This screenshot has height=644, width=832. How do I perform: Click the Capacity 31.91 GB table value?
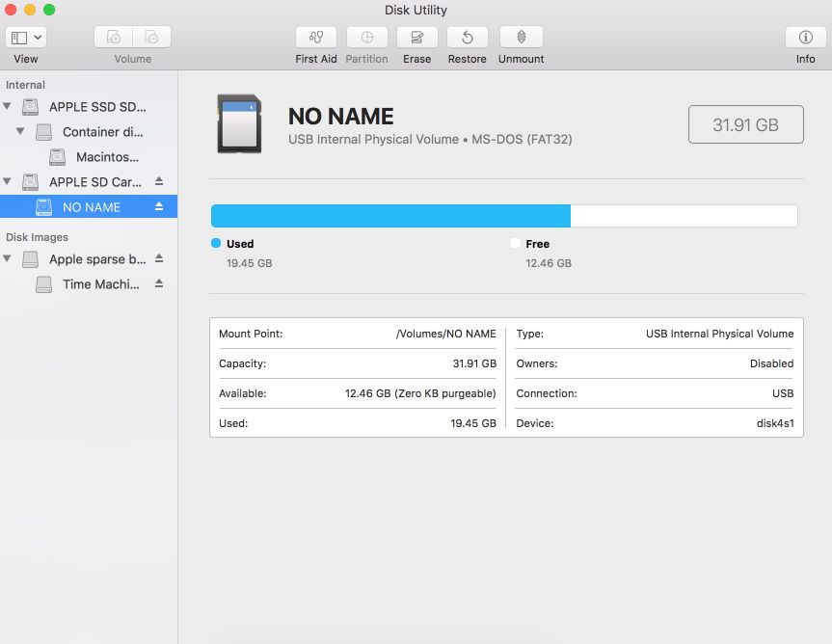coord(474,363)
